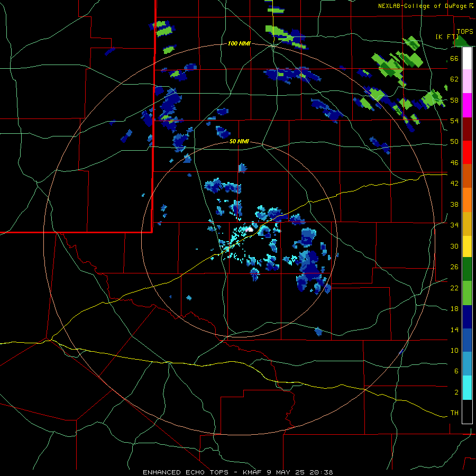The image size is (476, 476).
Task: Select the gold legend swatch
Action: [467, 224]
